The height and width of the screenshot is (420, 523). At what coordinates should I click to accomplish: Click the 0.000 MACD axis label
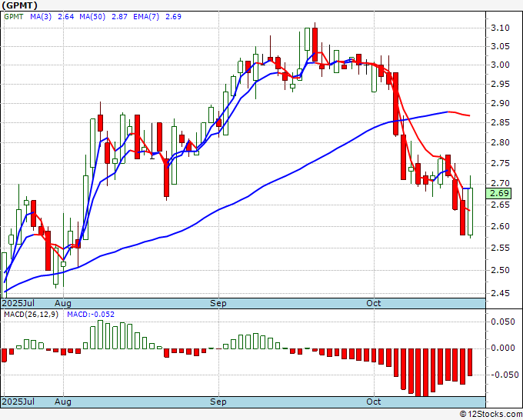click(503, 348)
